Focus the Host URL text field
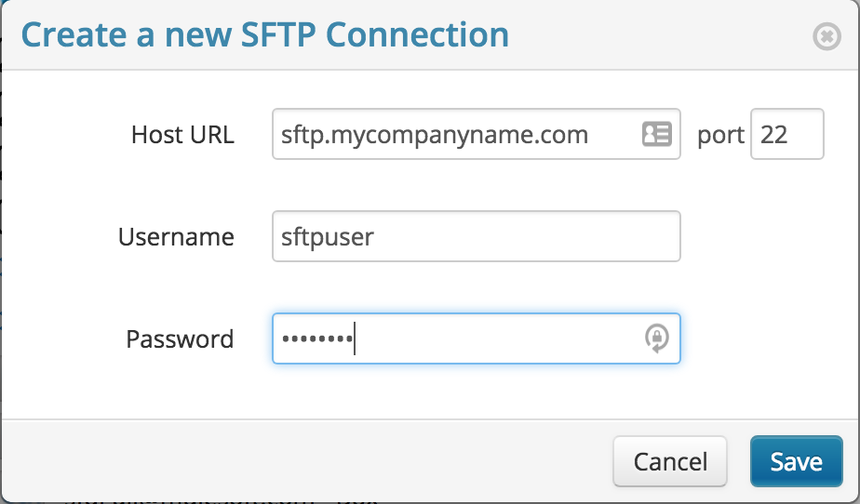860x504 pixels. click(x=456, y=135)
